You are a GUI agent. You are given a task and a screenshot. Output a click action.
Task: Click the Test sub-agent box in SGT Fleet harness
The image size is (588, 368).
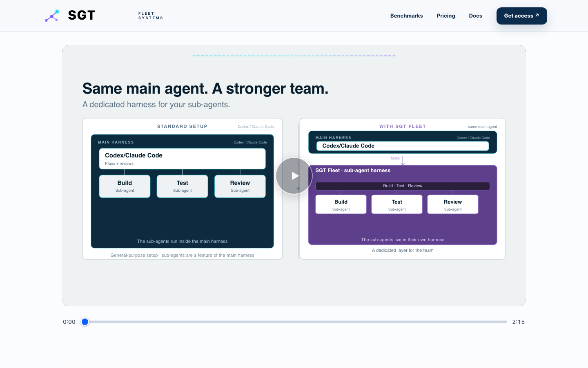click(x=397, y=204)
